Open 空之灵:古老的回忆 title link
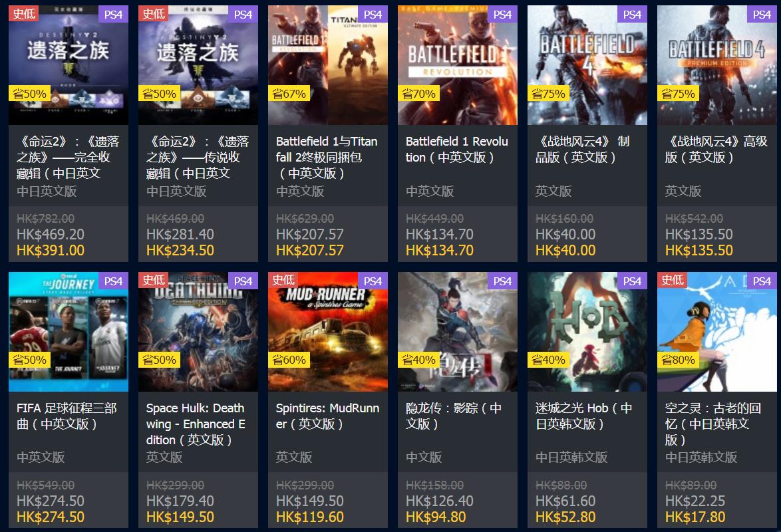This screenshot has height=532, width=781. point(712,424)
